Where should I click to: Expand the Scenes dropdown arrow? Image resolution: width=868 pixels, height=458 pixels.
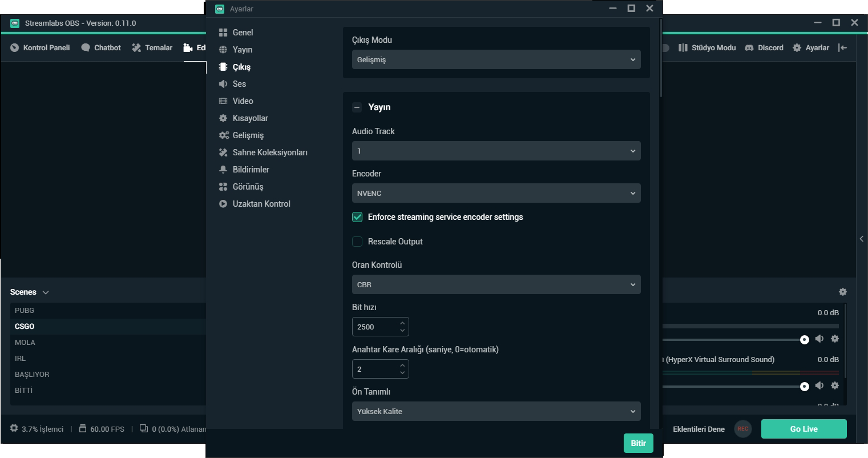click(x=46, y=292)
